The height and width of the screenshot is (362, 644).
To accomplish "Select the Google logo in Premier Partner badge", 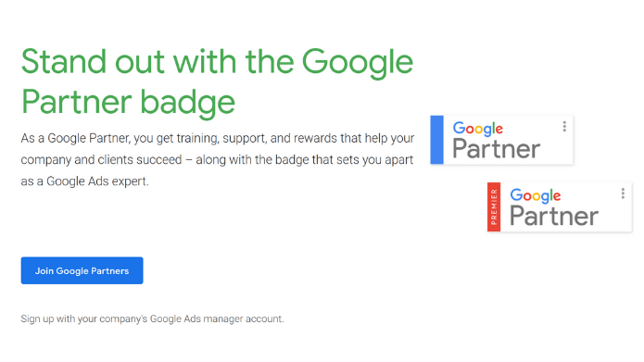I will (x=536, y=195).
